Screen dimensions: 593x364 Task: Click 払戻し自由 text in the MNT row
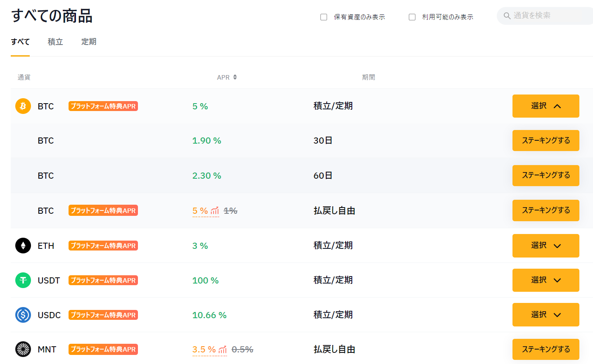point(334,349)
